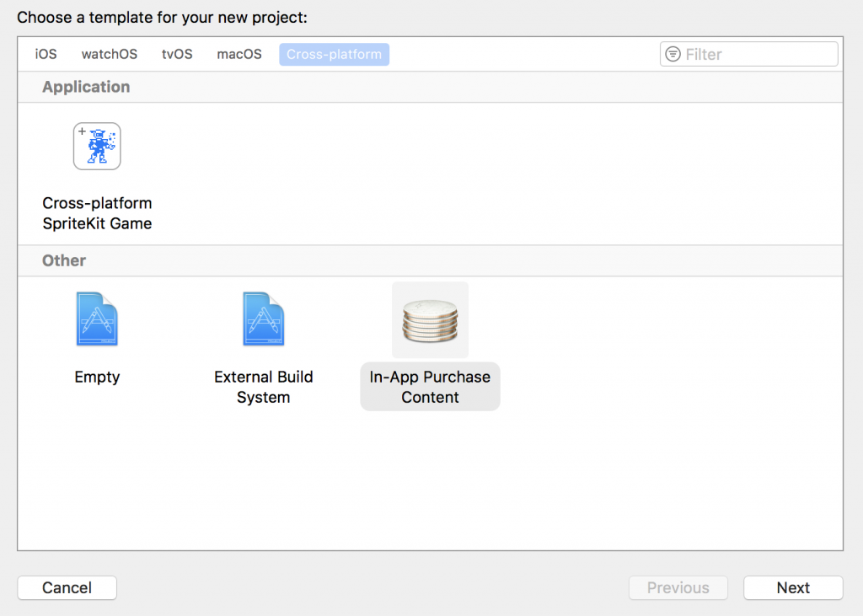Open the macOS tab
The height and width of the screenshot is (616, 863).
(x=239, y=54)
